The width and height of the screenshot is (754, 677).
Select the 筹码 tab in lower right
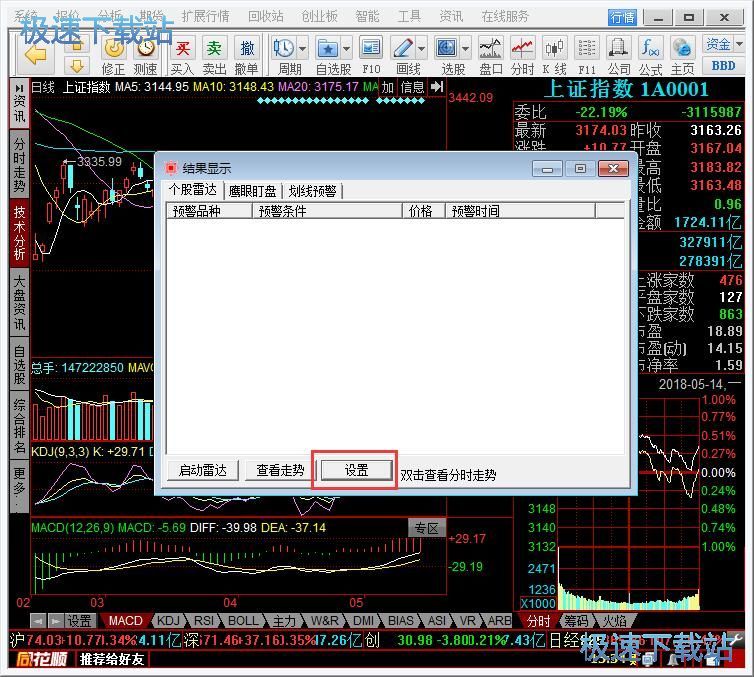point(576,621)
